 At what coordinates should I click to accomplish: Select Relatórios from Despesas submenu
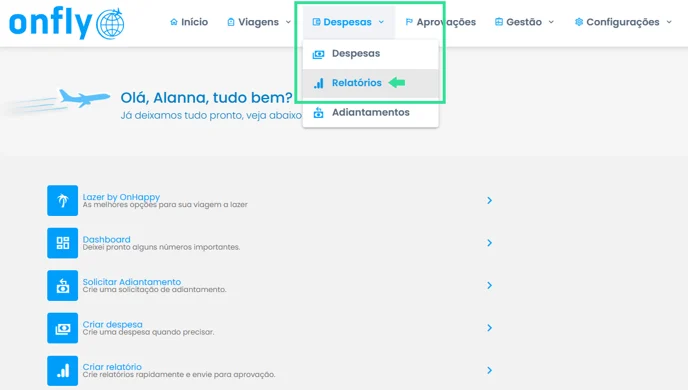357,83
